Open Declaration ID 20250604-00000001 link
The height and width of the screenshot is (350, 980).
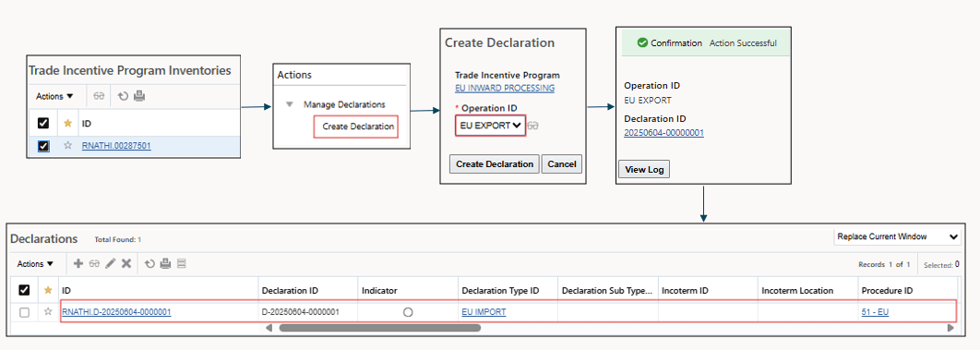[663, 132]
